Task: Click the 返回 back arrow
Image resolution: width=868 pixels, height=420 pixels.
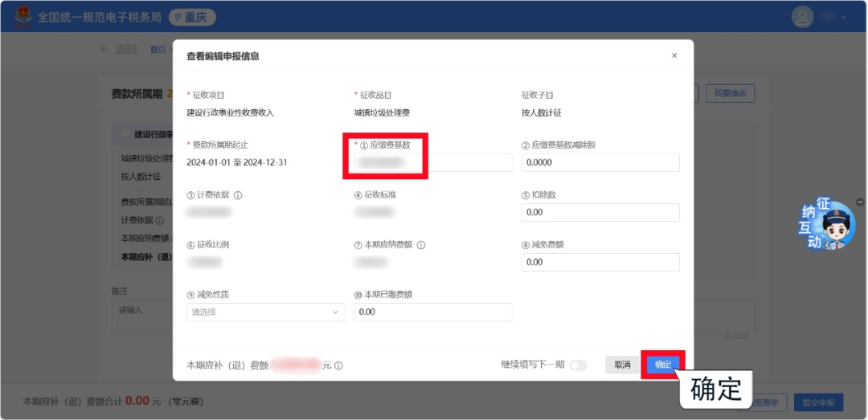Action: (105, 50)
